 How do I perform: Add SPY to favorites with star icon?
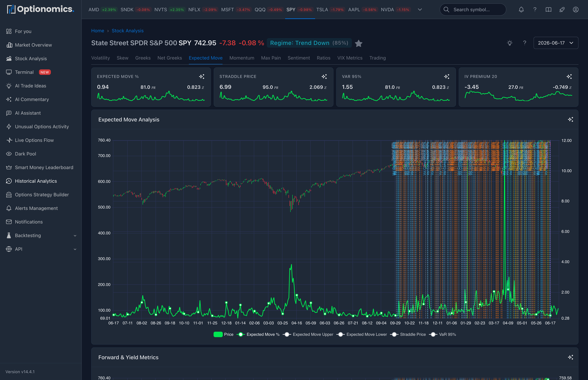[x=358, y=43]
